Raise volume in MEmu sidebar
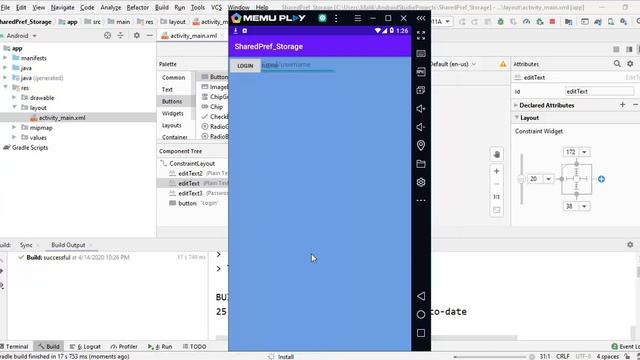The image size is (640, 360). pyautogui.click(x=421, y=109)
